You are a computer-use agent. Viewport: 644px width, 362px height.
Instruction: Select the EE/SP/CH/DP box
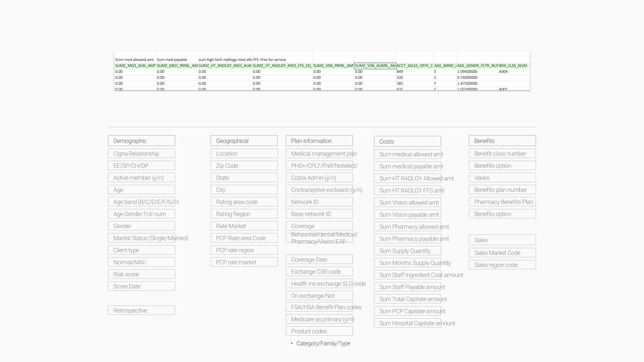142,166
